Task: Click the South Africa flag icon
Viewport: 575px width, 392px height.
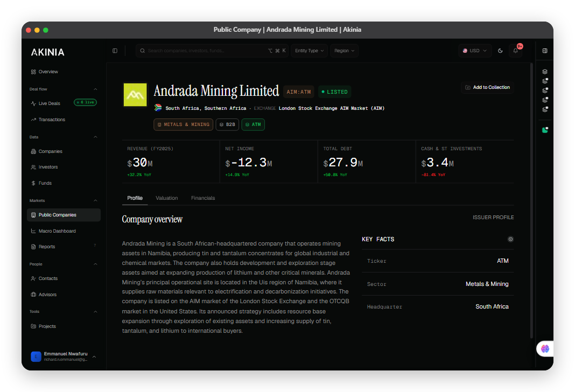Action: pos(158,108)
